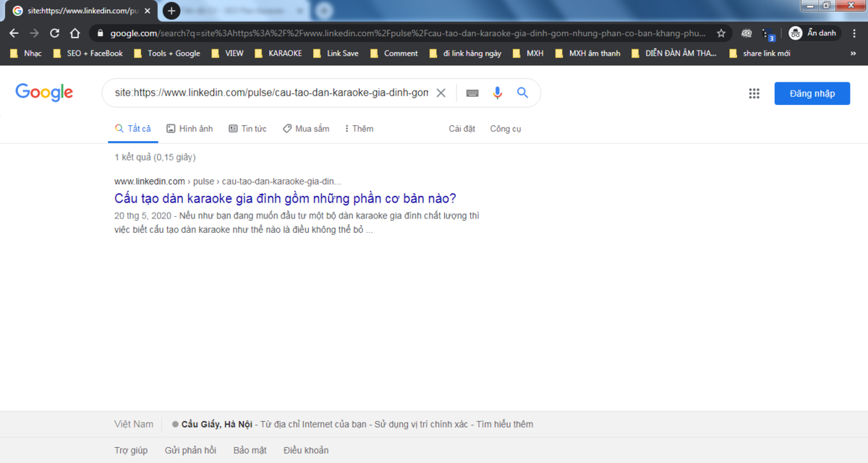Open the on-screen keyboard input tool

pyautogui.click(x=472, y=93)
